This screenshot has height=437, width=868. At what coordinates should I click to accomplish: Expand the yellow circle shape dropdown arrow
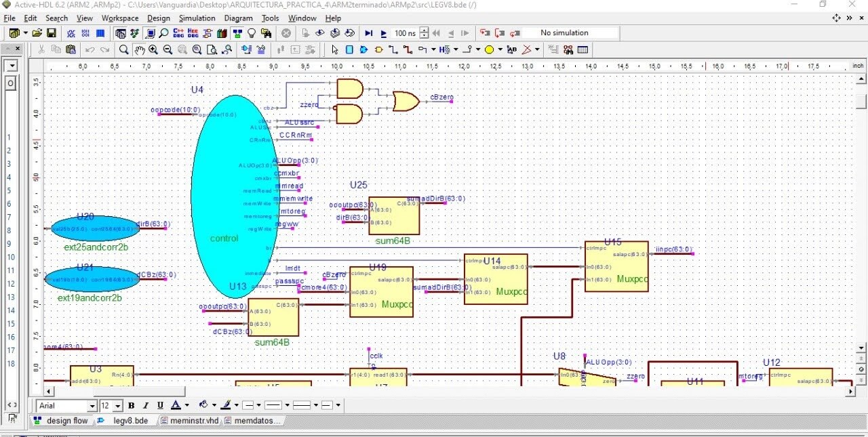pyautogui.click(x=500, y=49)
